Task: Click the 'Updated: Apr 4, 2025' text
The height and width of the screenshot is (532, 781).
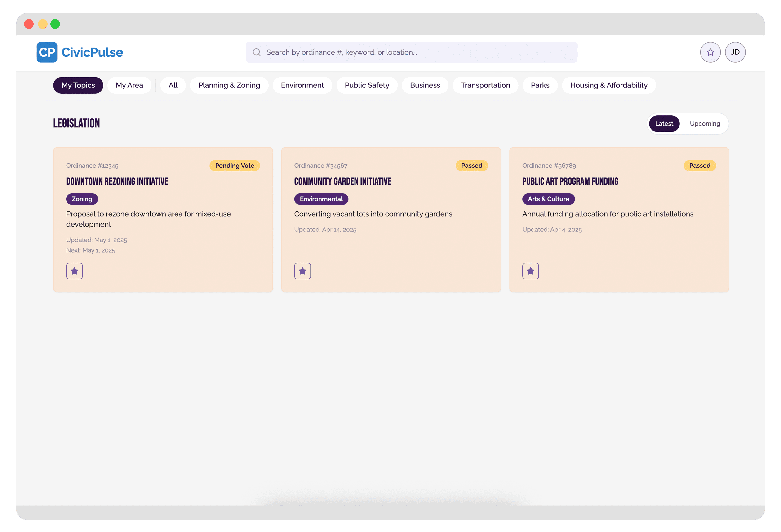Action: click(552, 230)
